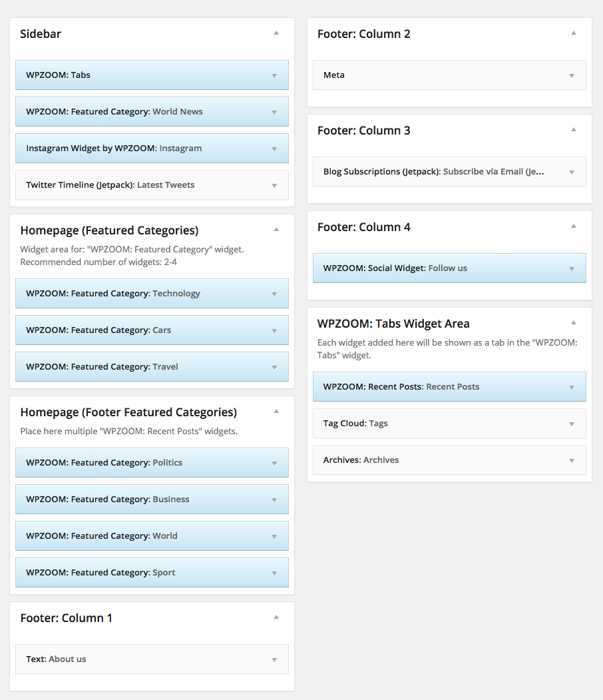This screenshot has height=700, width=603.
Task: Expand Featured Category: Politics arrow
Action: coord(274,464)
